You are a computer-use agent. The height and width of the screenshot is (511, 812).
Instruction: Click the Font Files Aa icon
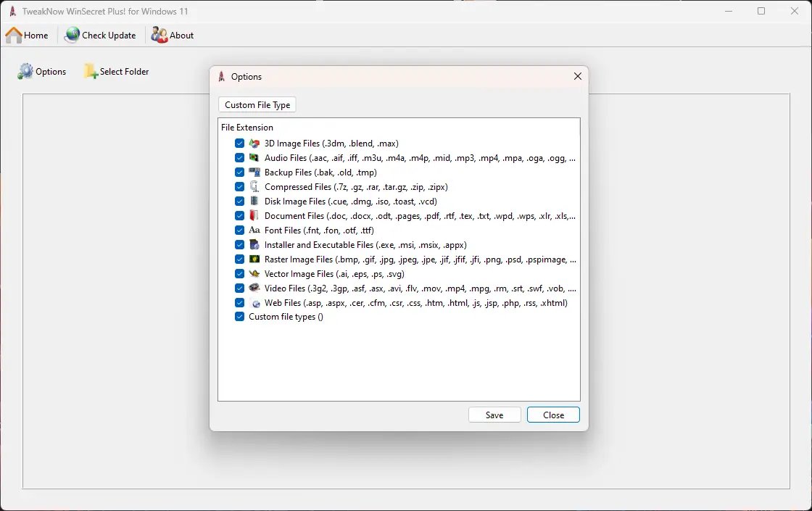[x=254, y=230]
